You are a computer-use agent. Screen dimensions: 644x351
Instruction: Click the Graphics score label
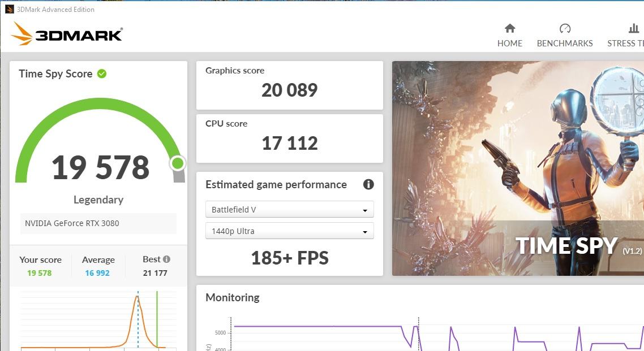pyautogui.click(x=235, y=71)
